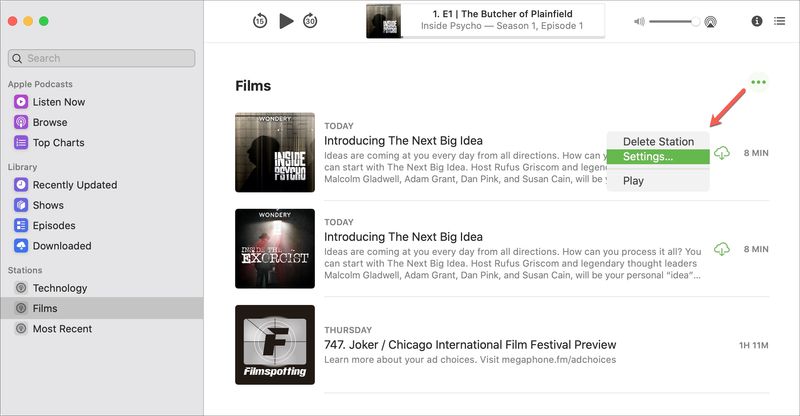Click the Films page heading
The image size is (800, 416).
pyautogui.click(x=253, y=86)
